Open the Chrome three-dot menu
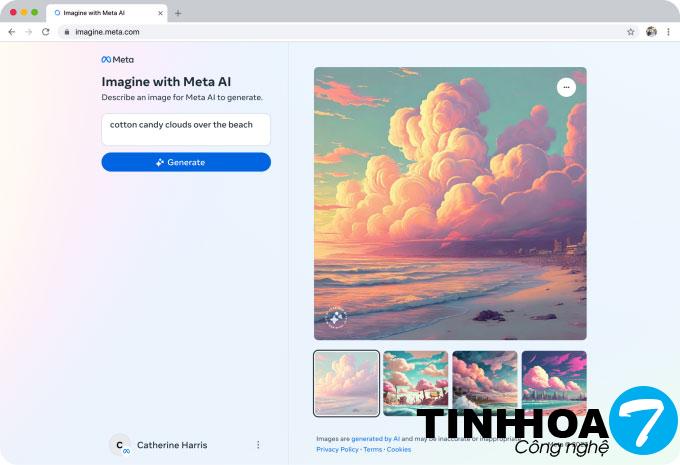The image size is (680, 465). pyautogui.click(x=668, y=32)
